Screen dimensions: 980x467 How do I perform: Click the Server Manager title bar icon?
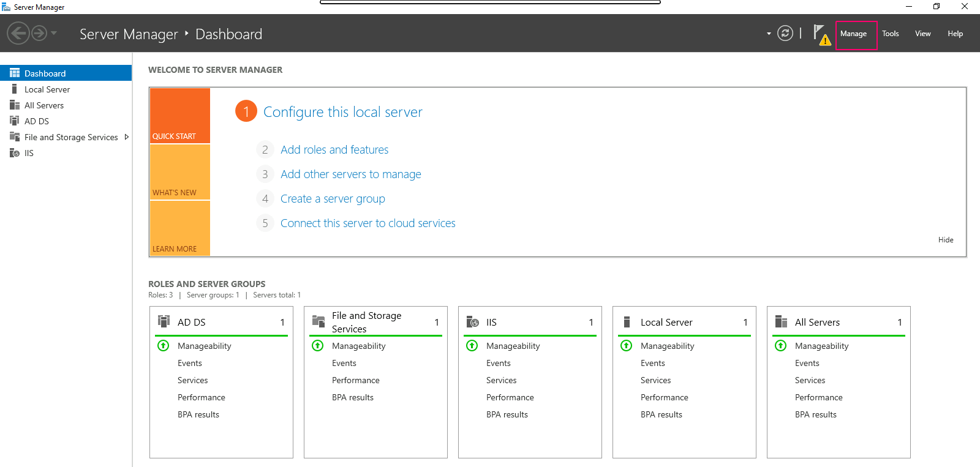pyautogui.click(x=6, y=7)
